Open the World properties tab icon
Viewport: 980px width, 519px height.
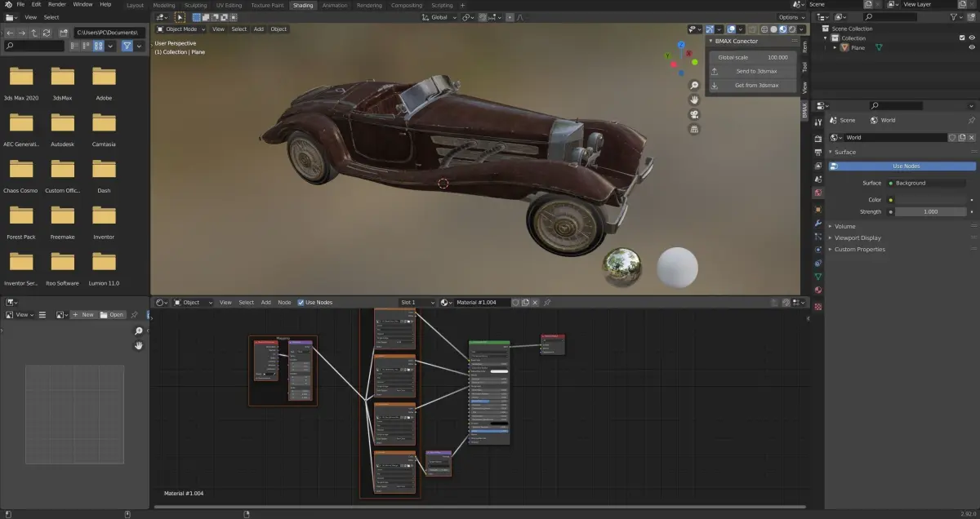click(x=818, y=193)
